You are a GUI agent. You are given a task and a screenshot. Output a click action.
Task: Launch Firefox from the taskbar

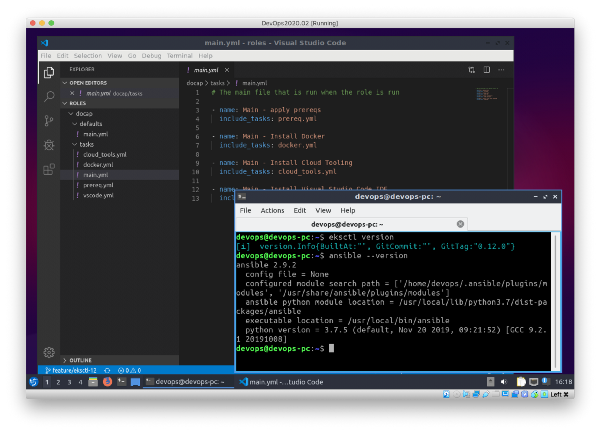108,381
